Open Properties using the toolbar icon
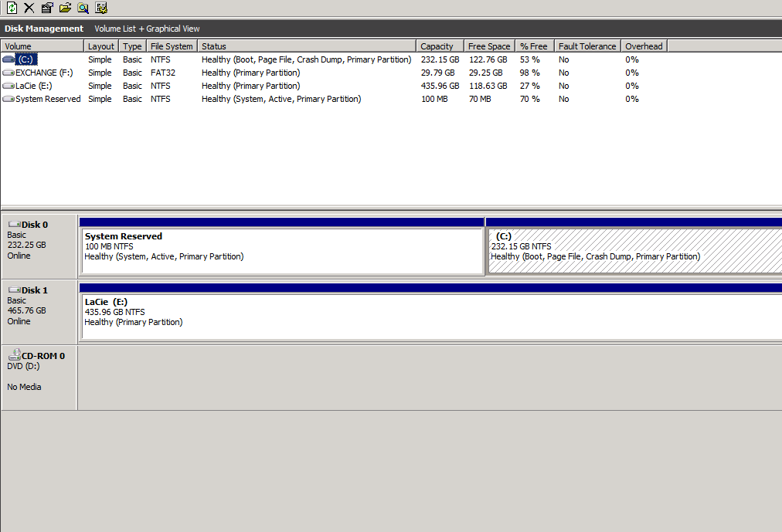 coord(47,8)
